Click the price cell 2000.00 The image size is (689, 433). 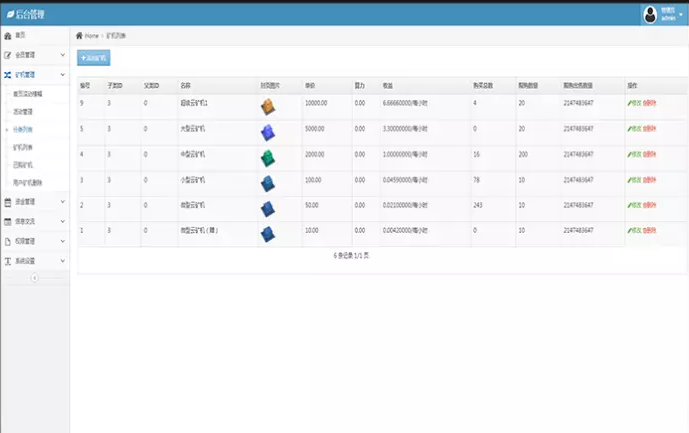point(315,154)
